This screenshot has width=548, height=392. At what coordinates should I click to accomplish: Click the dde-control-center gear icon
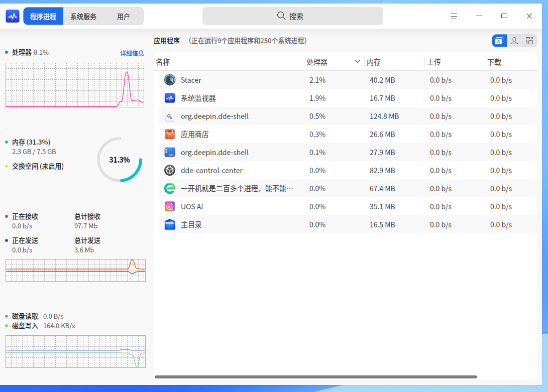(x=170, y=171)
